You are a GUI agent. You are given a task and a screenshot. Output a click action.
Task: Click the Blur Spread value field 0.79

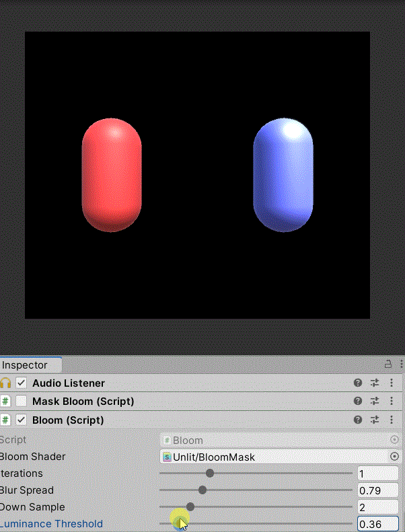click(378, 490)
